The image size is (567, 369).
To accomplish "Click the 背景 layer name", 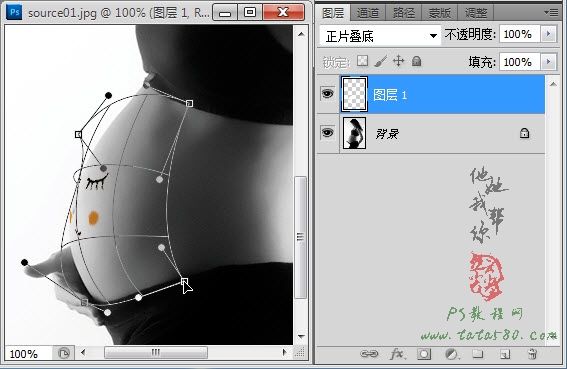I will (387, 133).
